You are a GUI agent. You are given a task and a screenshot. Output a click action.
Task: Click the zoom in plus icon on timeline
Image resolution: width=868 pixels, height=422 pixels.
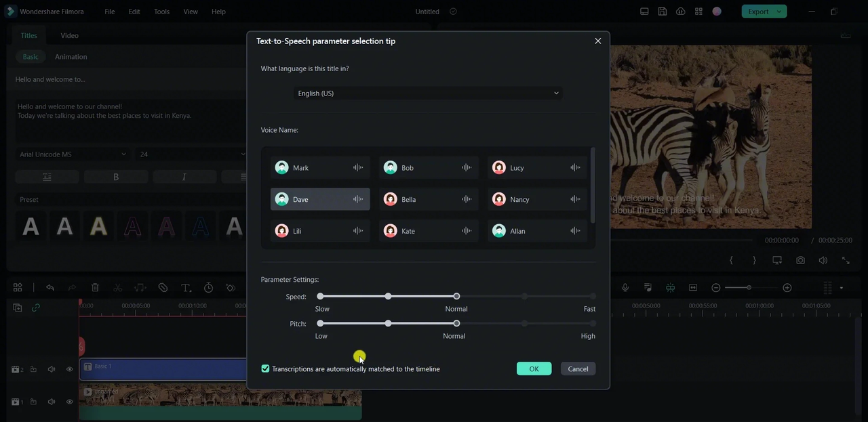coord(787,288)
